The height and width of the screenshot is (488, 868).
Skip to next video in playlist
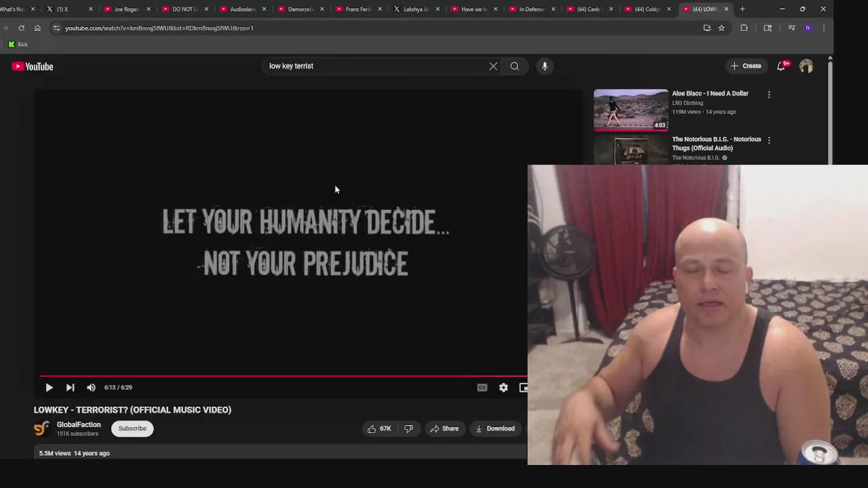pyautogui.click(x=70, y=388)
